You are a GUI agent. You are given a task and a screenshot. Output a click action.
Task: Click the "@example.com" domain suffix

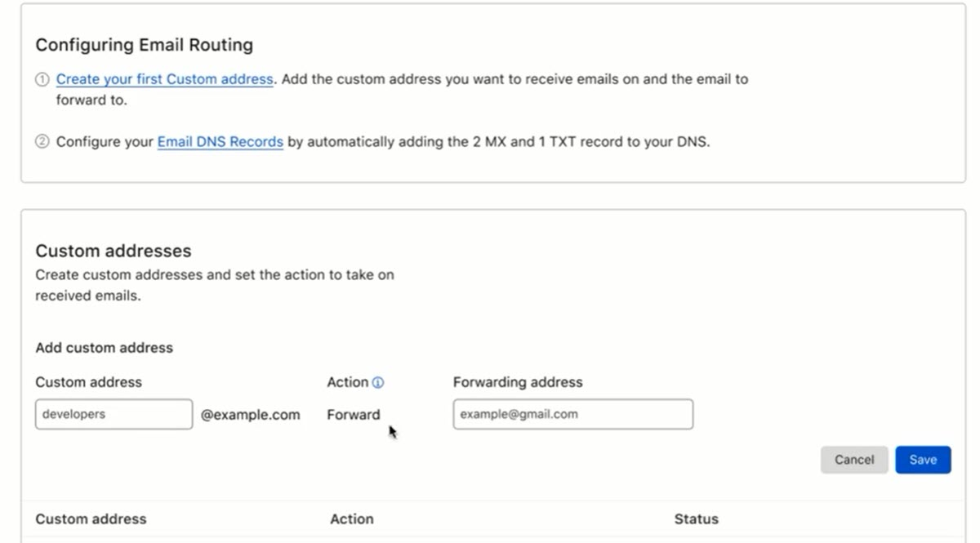point(251,415)
